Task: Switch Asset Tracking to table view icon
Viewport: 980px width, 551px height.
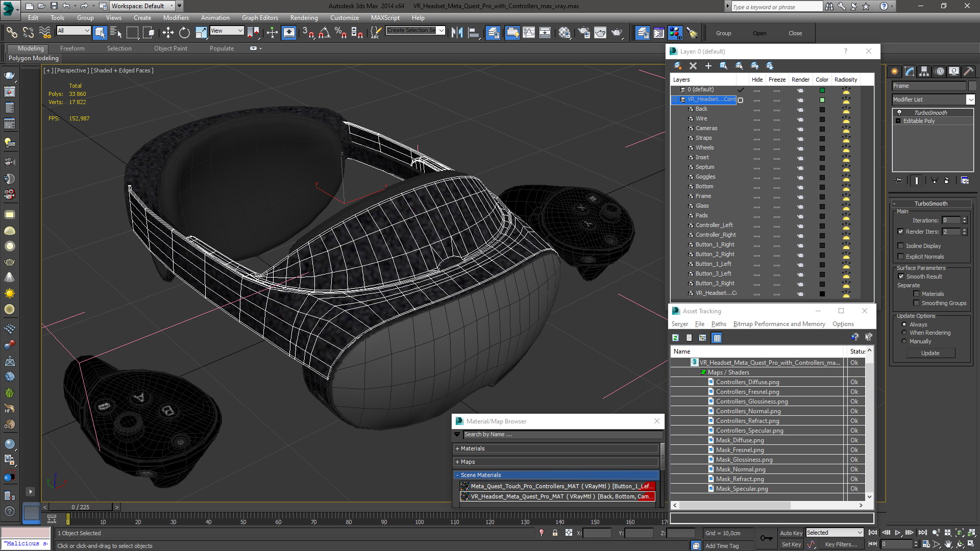Action: tap(717, 338)
